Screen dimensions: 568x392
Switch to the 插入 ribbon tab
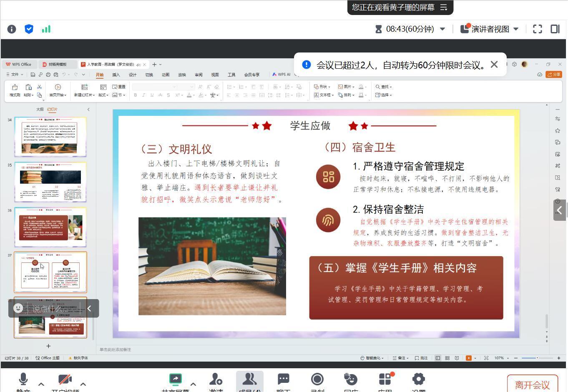tap(116, 75)
